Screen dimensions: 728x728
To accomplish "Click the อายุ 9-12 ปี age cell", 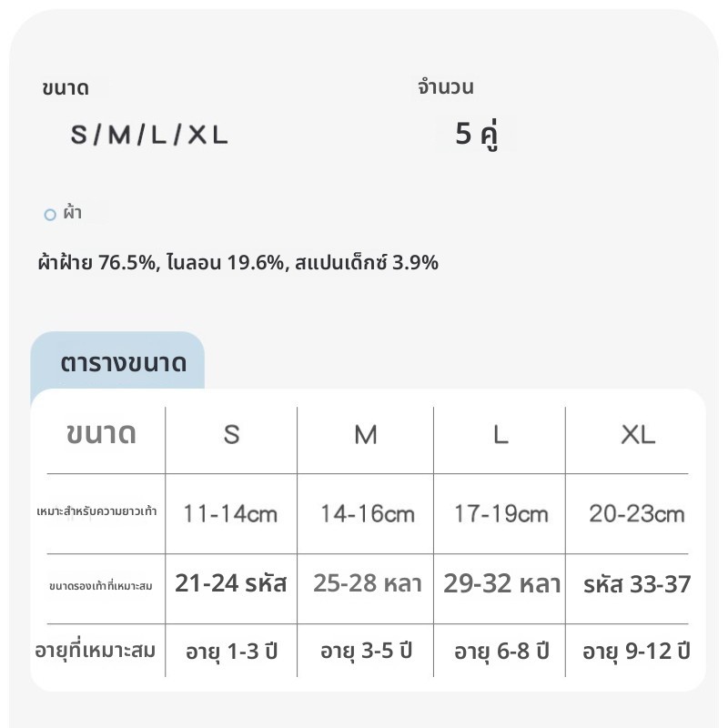I will (636, 652).
